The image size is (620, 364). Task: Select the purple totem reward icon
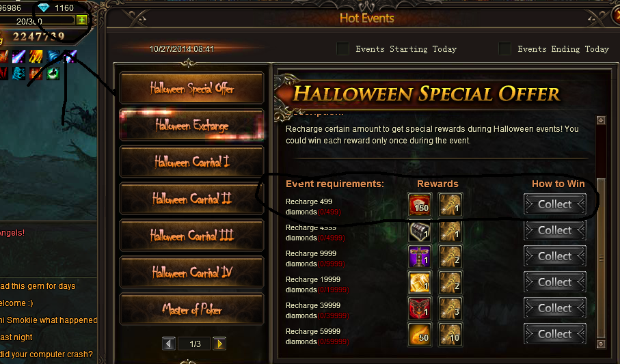coord(420,257)
